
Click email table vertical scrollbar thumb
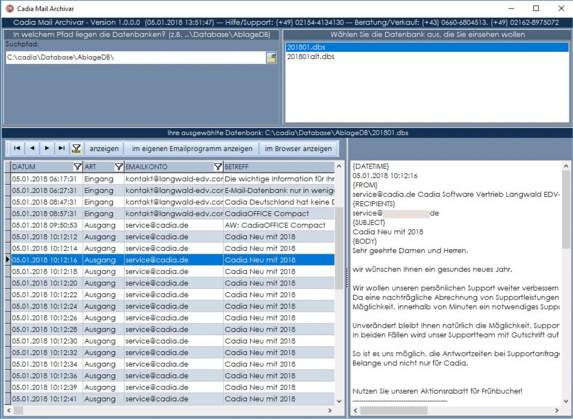pyautogui.click(x=339, y=248)
